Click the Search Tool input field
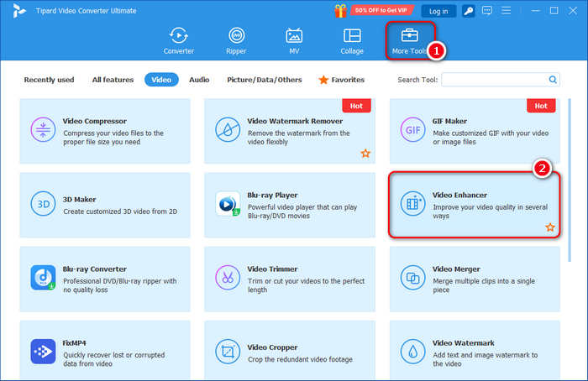This screenshot has width=588, height=381. click(501, 80)
